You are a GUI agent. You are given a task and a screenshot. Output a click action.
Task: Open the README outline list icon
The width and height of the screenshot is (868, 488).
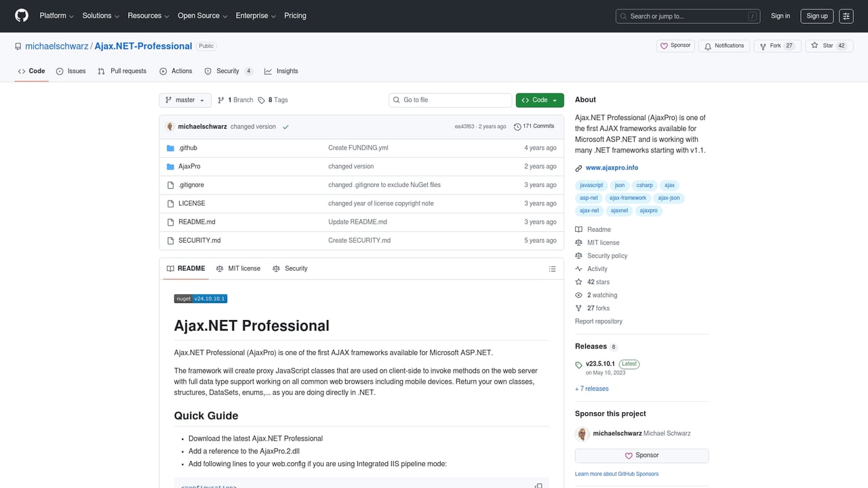tap(552, 268)
